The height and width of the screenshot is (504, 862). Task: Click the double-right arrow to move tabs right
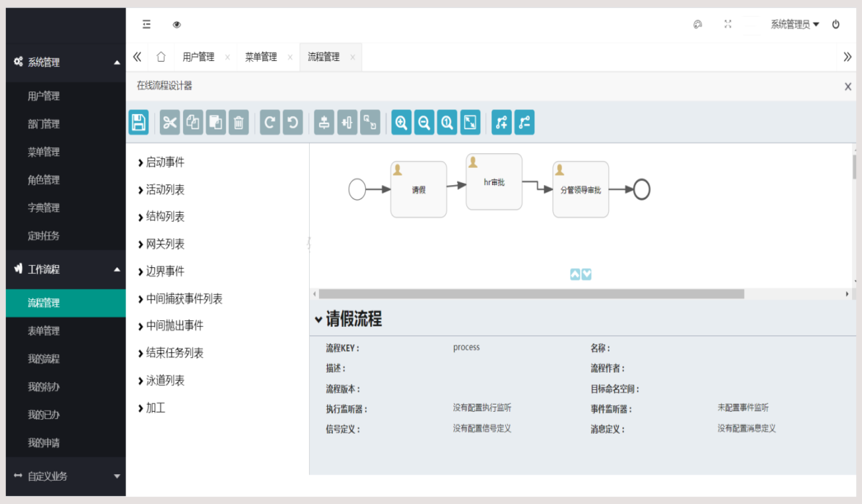(x=847, y=57)
